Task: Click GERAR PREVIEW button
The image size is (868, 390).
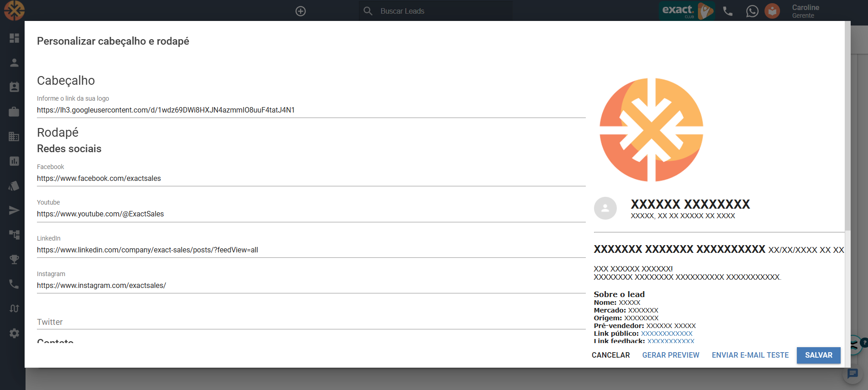Action: click(x=671, y=355)
